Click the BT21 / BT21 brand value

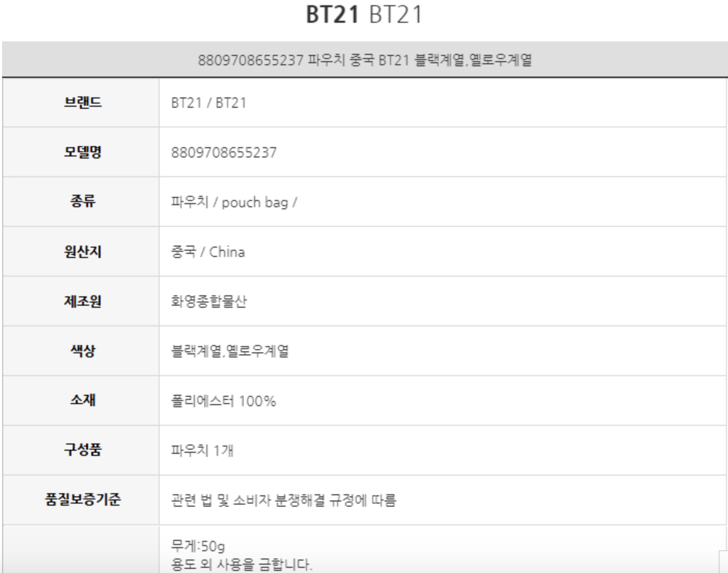[x=208, y=103]
